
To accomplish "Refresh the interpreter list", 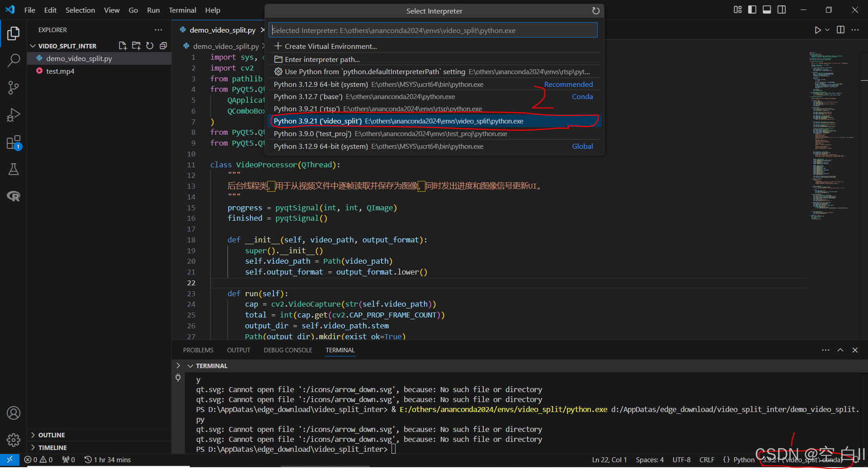I will (596, 11).
